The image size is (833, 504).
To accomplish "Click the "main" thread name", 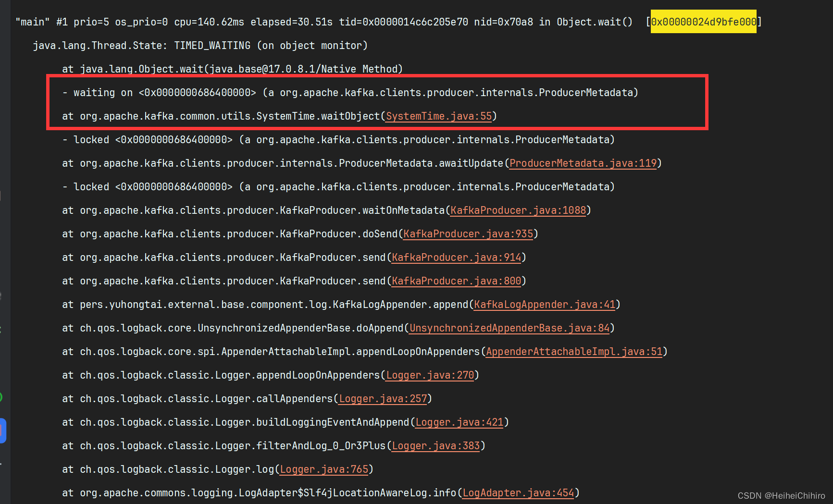I will point(33,22).
